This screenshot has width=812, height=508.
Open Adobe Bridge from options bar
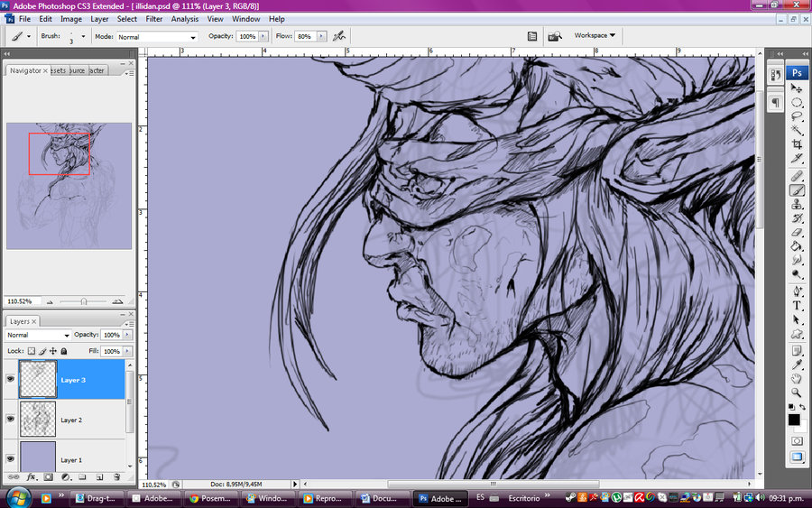tap(555, 36)
